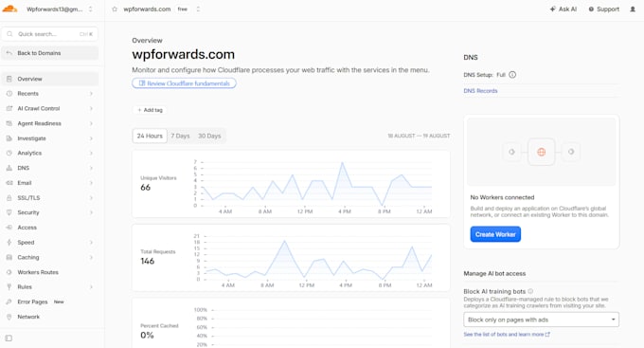Open Ask AI sparkle icon
Image resolution: width=644 pixels, height=348 pixels.
(x=553, y=9)
